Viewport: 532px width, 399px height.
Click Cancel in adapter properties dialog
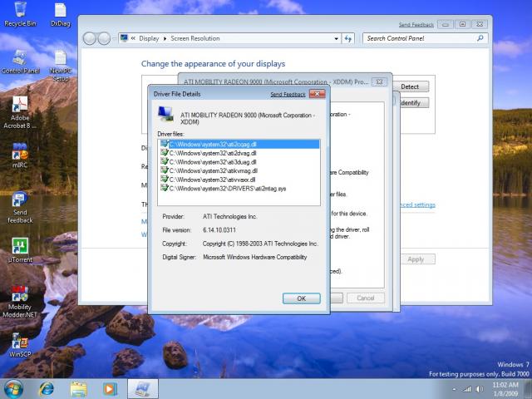click(x=366, y=298)
